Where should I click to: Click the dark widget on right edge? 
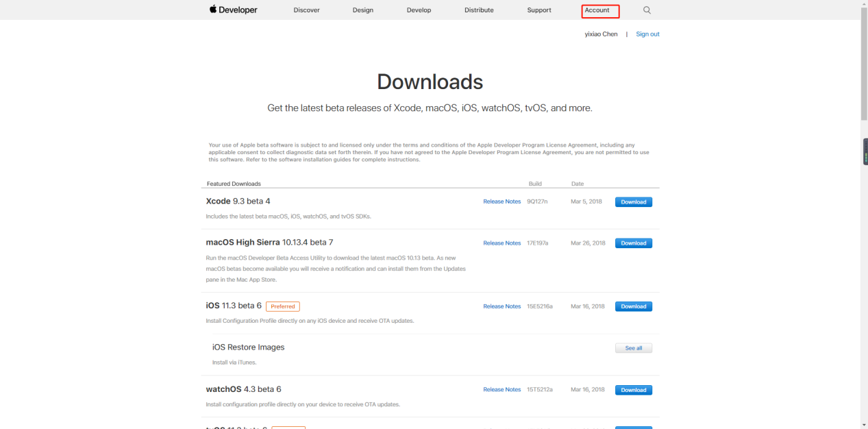tap(865, 151)
